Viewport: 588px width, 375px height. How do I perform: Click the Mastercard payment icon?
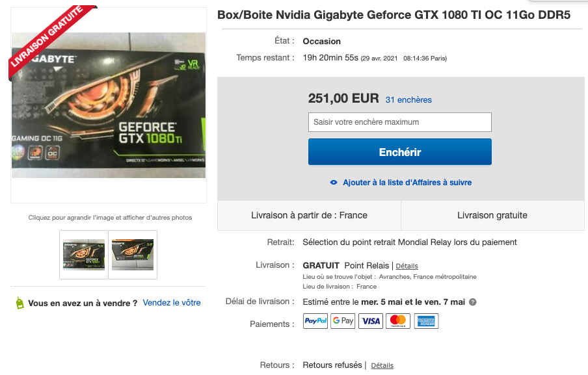tap(398, 321)
